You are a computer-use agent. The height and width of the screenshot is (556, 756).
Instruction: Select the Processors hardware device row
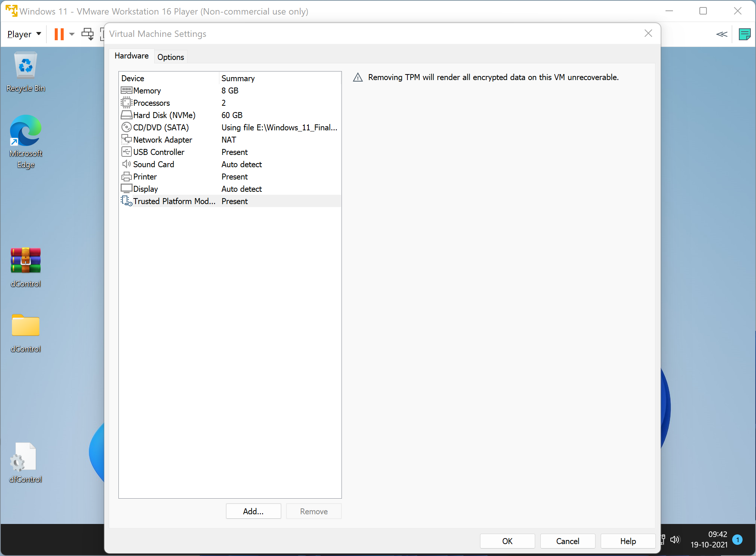[229, 102]
